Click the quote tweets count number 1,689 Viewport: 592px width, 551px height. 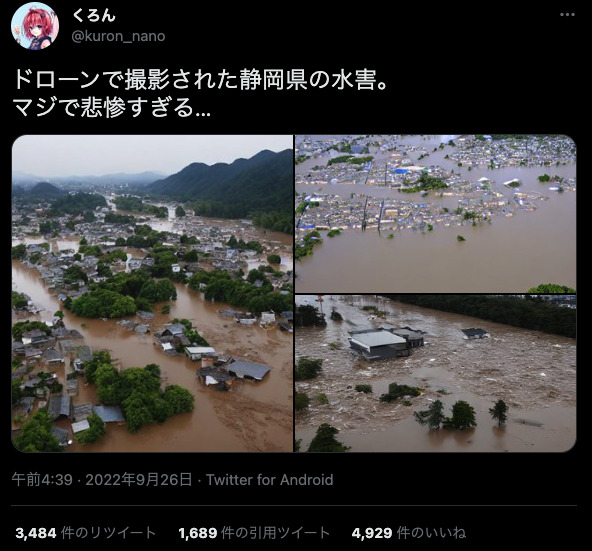pos(198,533)
